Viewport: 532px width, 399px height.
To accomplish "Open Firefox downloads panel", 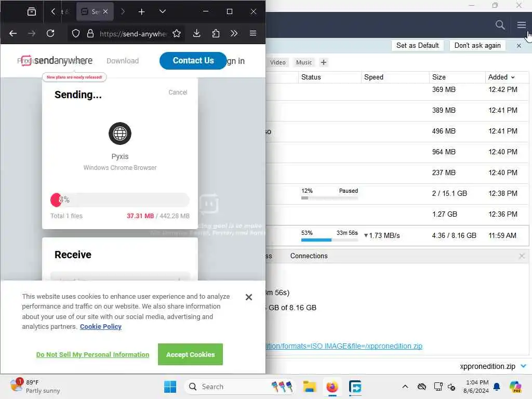I will click(196, 33).
